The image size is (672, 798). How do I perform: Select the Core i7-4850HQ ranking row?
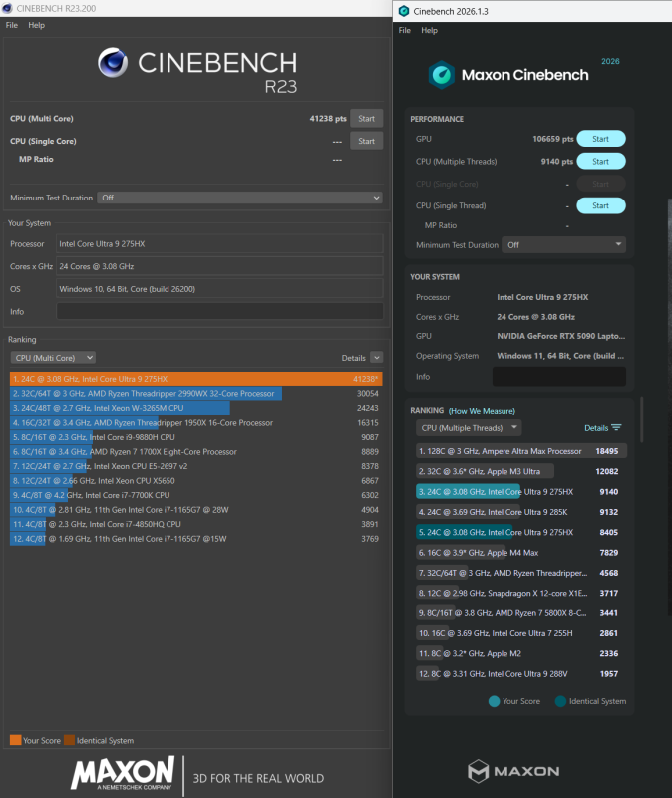click(195, 525)
